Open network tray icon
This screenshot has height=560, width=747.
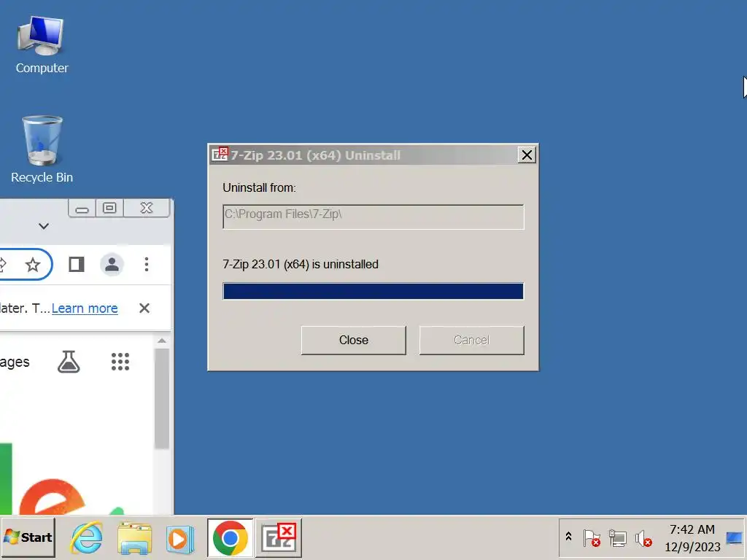617,538
